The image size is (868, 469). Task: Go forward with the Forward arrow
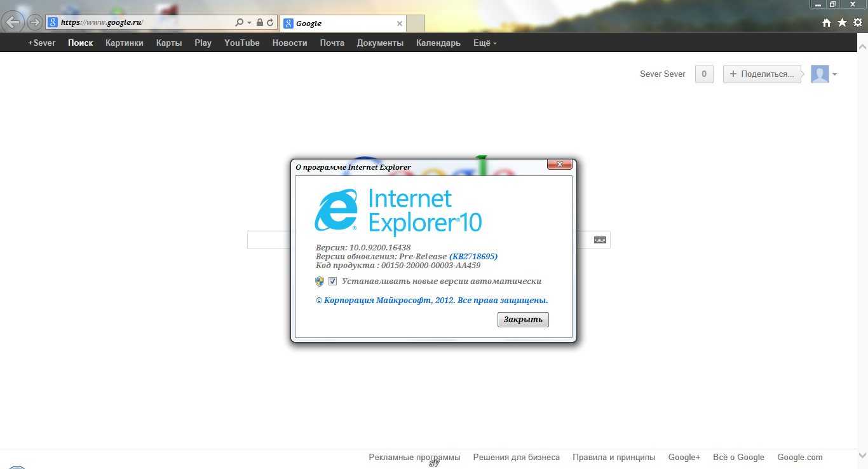(x=34, y=22)
